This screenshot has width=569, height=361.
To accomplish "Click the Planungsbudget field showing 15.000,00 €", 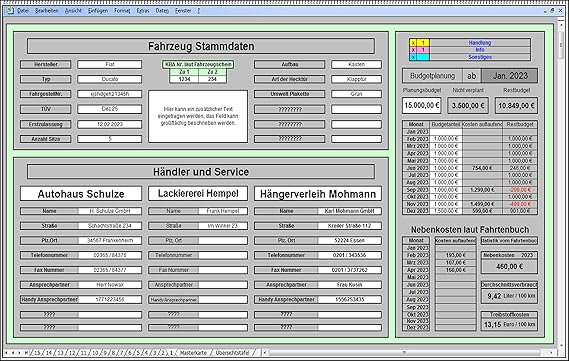I will (x=422, y=106).
